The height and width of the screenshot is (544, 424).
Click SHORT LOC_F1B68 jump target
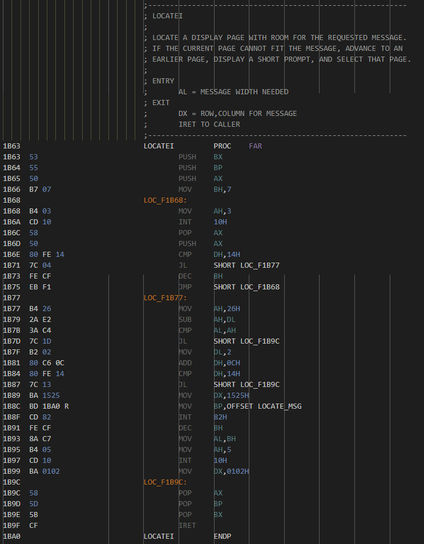(x=246, y=287)
